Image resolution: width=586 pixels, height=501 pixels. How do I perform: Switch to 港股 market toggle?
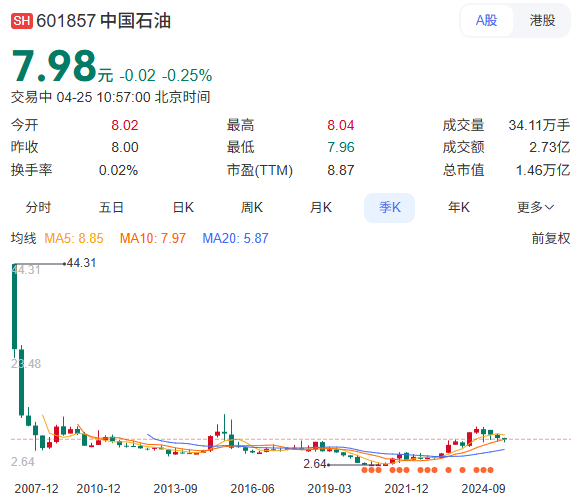point(542,21)
